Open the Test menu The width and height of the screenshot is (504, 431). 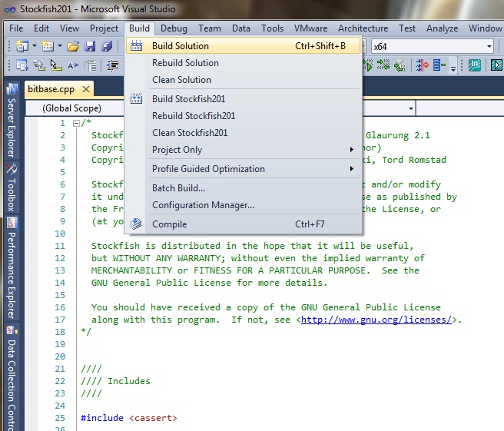[x=407, y=28]
